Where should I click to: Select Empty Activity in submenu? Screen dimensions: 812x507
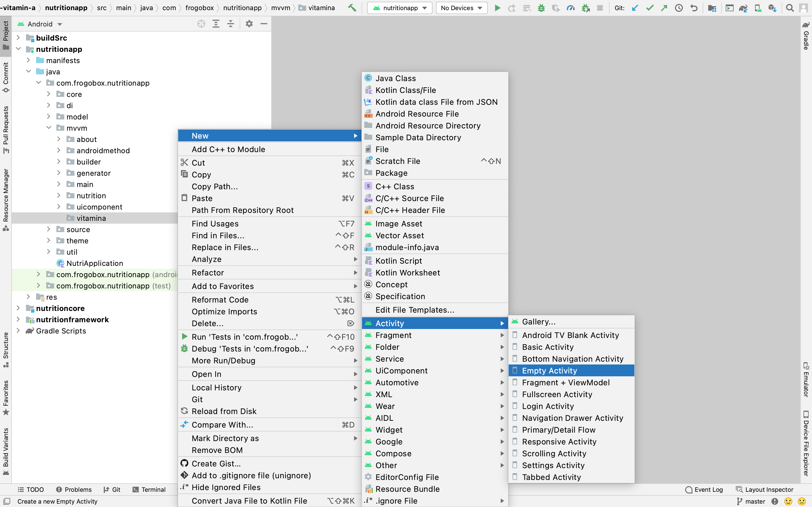[x=549, y=370]
